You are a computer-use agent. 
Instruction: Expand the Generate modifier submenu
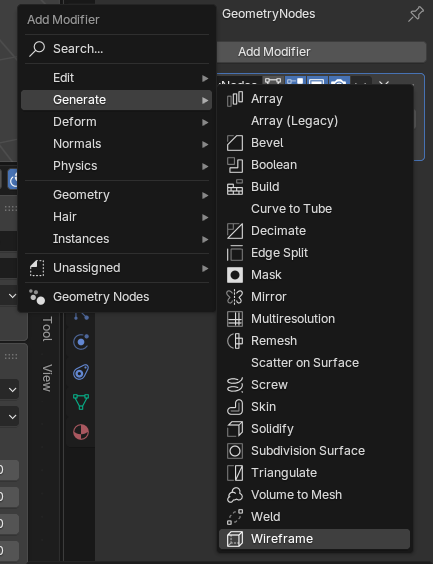tap(117, 100)
